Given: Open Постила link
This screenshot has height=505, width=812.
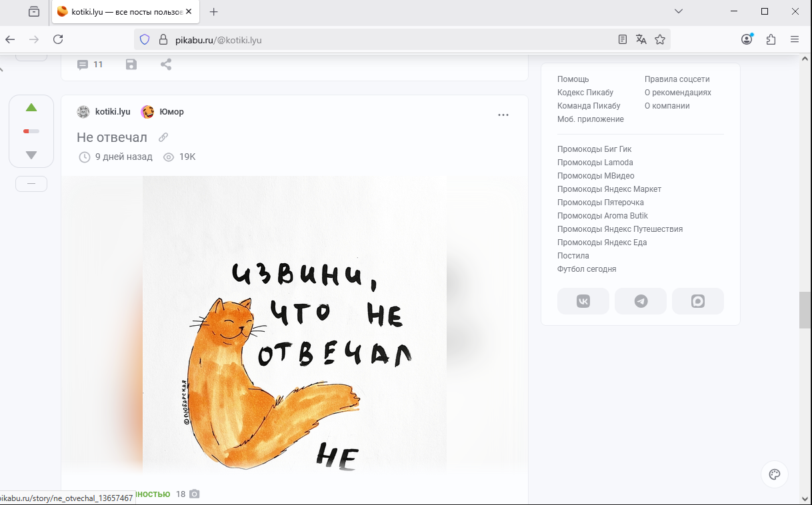Looking at the screenshot, I should click(573, 256).
